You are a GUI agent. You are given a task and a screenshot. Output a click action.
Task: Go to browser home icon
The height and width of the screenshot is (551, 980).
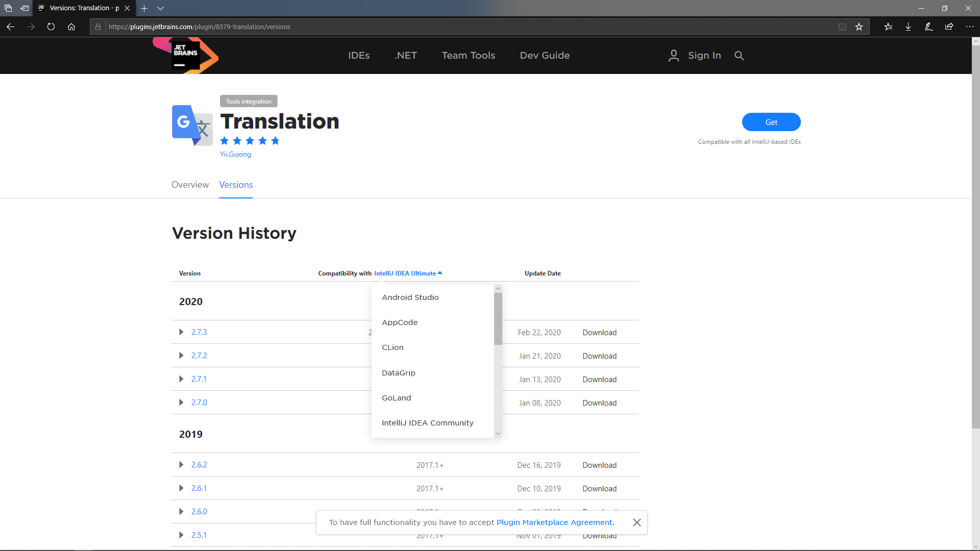[x=71, y=27]
